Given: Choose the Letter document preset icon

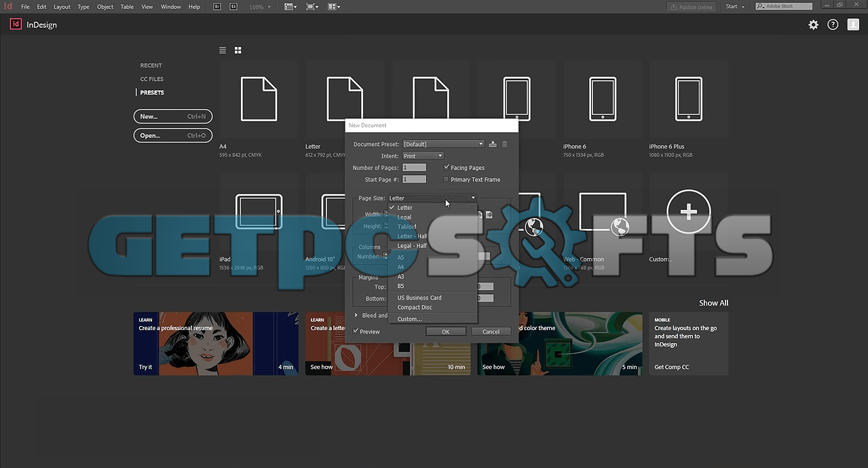Looking at the screenshot, I should pyautogui.click(x=345, y=99).
